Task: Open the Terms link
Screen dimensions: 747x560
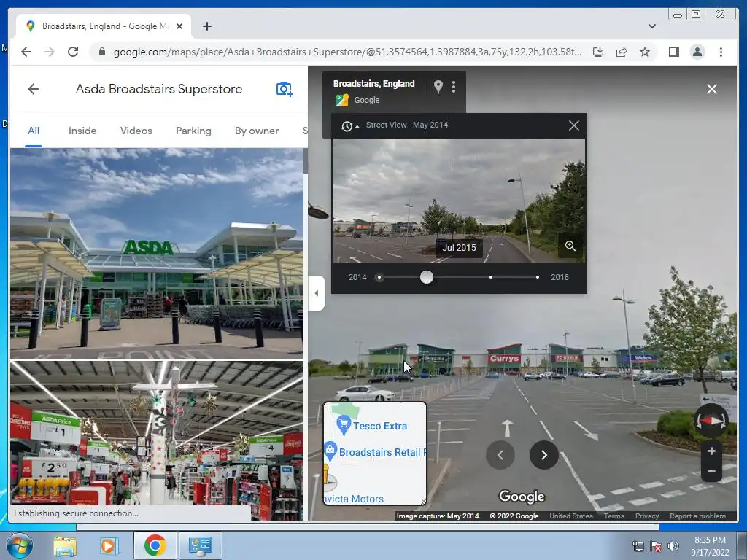Action: click(614, 516)
